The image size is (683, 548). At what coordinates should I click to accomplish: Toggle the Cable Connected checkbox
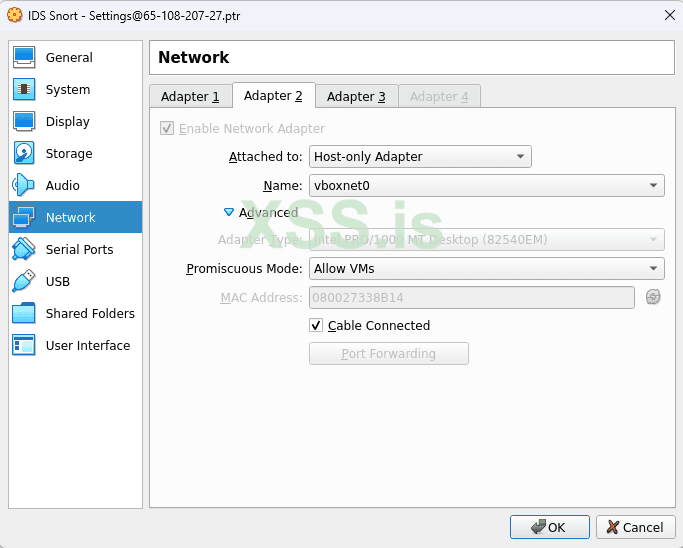point(316,325)
